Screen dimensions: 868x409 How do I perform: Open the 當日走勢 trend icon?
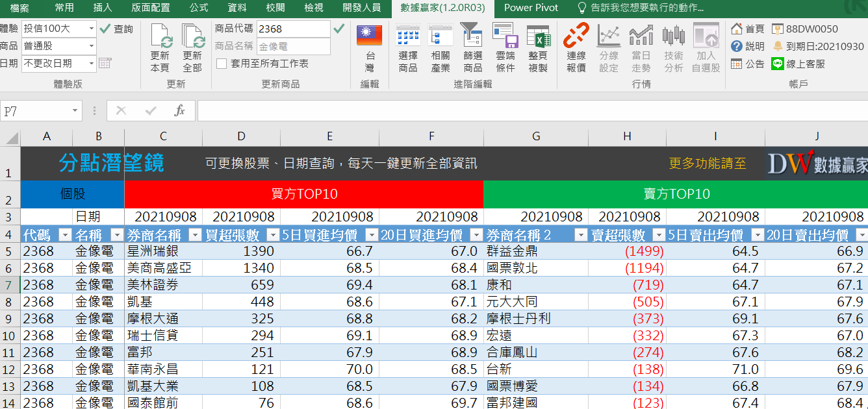click(x=641, y=35)
